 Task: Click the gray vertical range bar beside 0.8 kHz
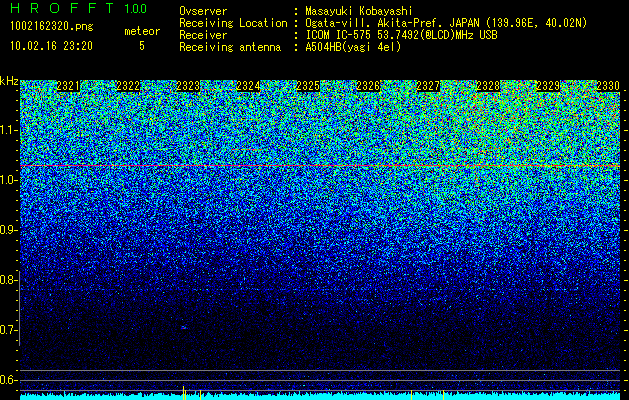[19, 308]
